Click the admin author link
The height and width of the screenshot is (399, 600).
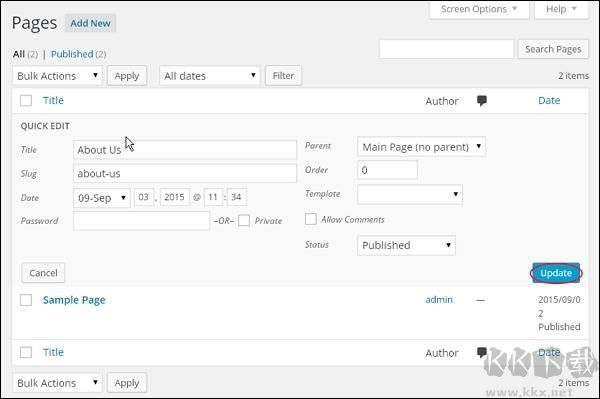[439, 300]
